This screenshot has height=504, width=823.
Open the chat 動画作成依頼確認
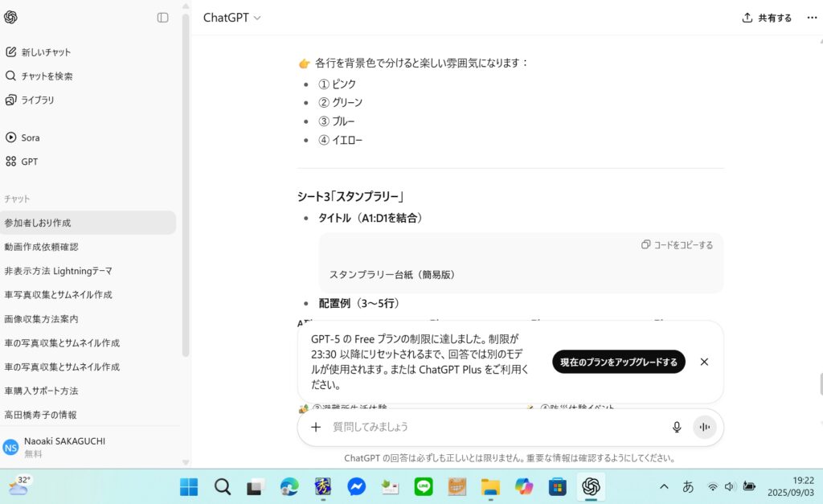[x=41, y=247]
